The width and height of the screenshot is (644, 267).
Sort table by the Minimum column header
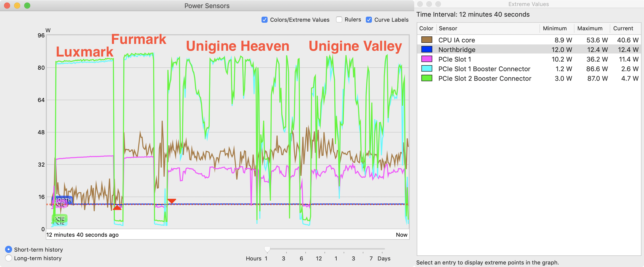557,29
